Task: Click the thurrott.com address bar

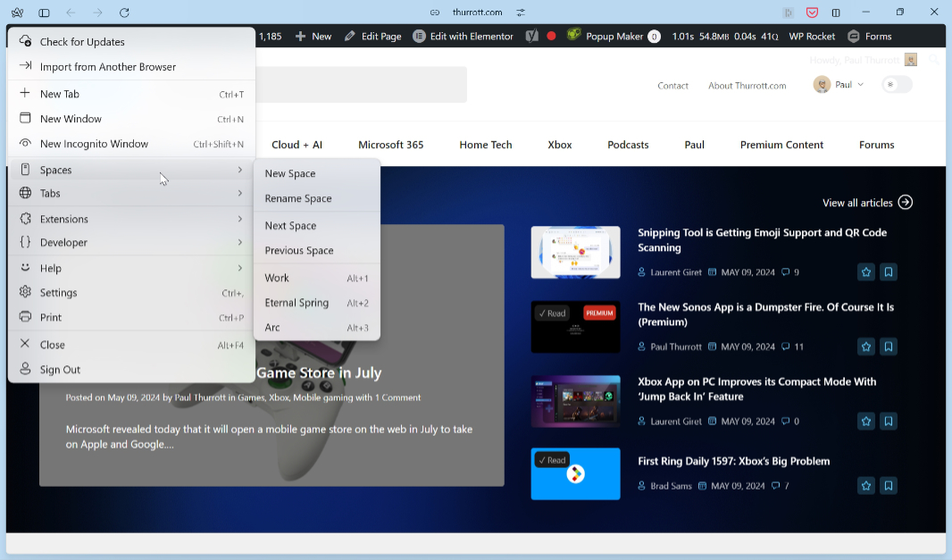Action: point(477,13)
